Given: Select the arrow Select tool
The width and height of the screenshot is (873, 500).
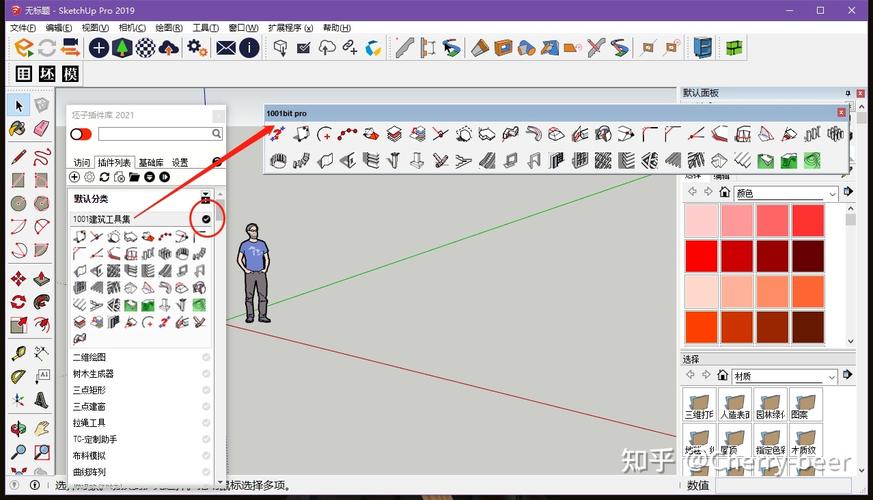Looking at the screenshot, I should click(x=19, y=105).
